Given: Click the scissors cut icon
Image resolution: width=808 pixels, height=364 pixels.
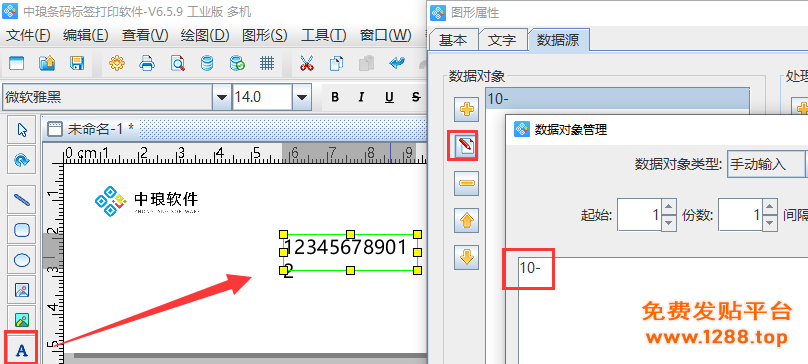Looking at the screenshot, I should click(307, 64).
